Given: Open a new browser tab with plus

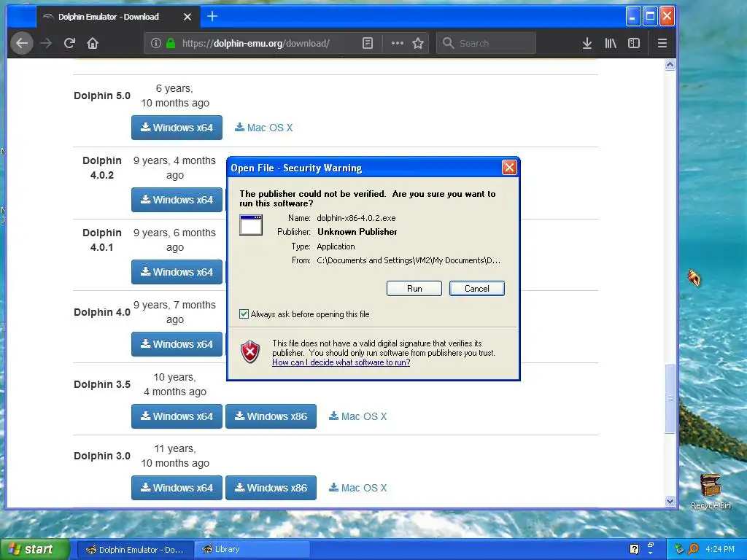Looking at the screenshot, I should [212, 17].
